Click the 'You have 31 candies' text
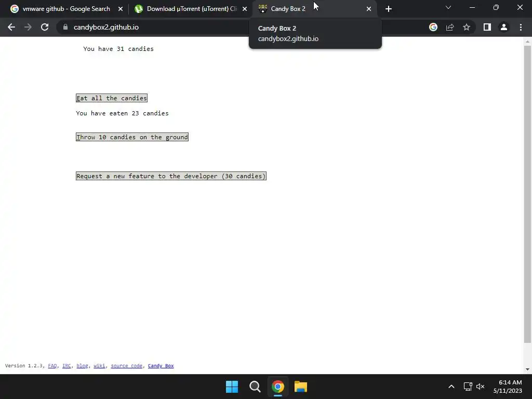532x399 pixels. pos(118,49)
